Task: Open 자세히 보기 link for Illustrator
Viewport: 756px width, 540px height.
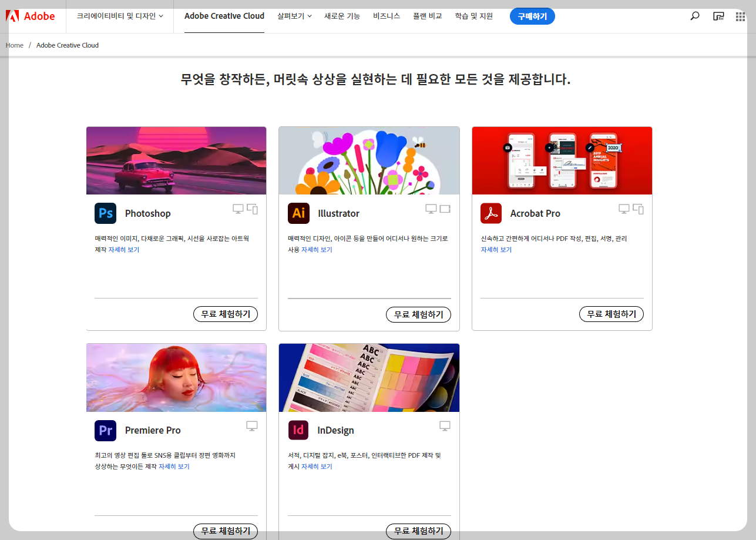Action: (317, 250)
